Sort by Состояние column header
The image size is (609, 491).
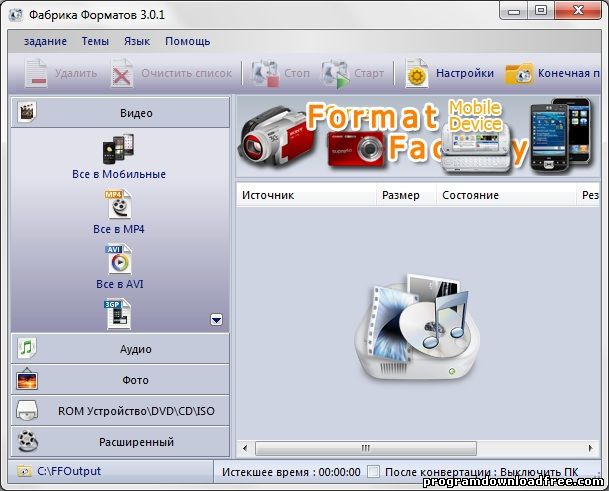click(x=506, y=195)
